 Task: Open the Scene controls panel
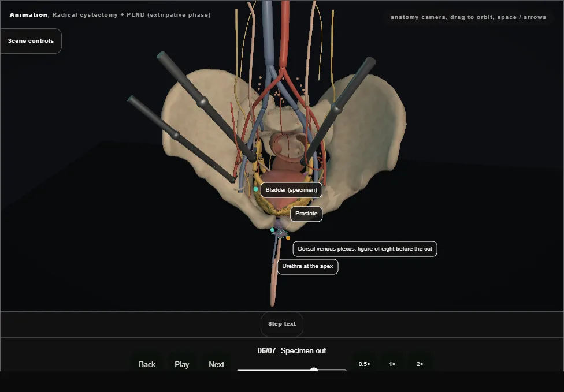[x=31, y=41]
